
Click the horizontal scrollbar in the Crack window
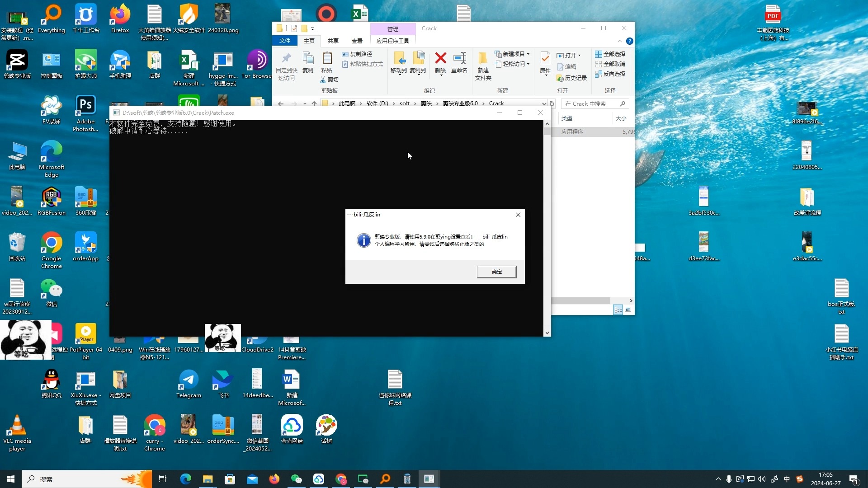coord(581,300)
